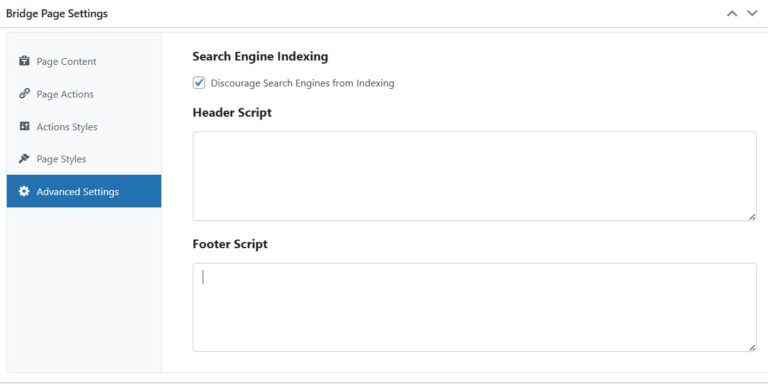Move Bridge Page Settings panel down
The height and width of the screenshot is (384, 768).
[x=752, y=14]
